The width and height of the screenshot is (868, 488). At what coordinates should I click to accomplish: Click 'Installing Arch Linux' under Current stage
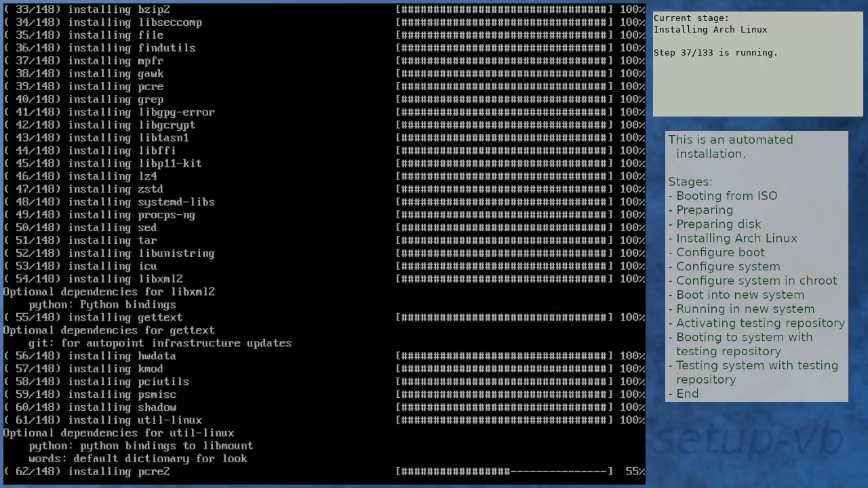[x=711, y=30]
